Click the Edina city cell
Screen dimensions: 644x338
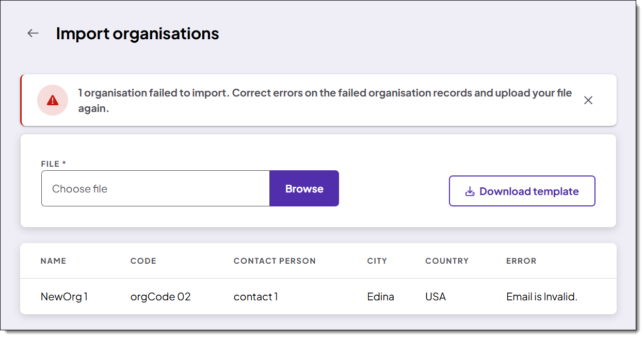[381, 297]
